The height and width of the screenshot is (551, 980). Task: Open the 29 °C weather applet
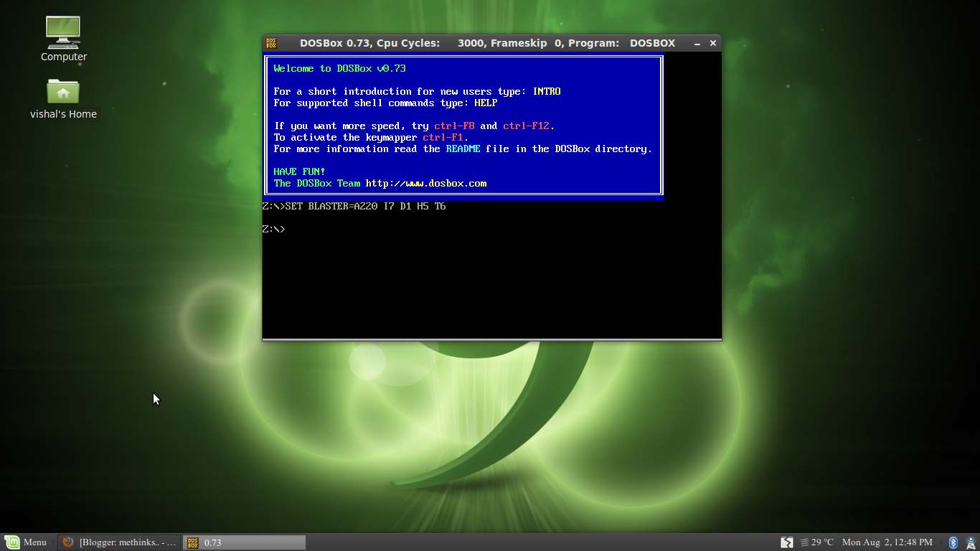[817, 542]
